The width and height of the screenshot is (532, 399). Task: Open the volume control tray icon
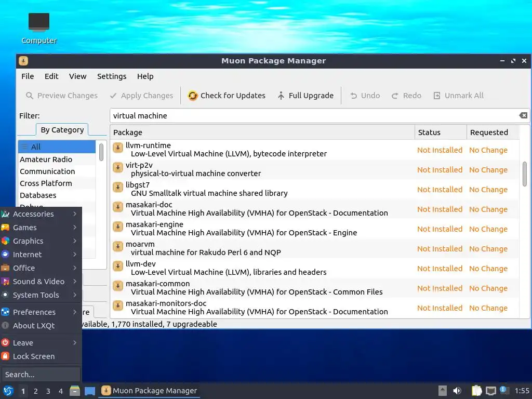[x=457, y=391]
